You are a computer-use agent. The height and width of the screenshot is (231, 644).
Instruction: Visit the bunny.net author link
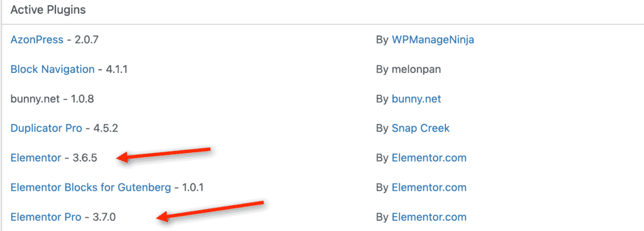click(x=416, y=99)
